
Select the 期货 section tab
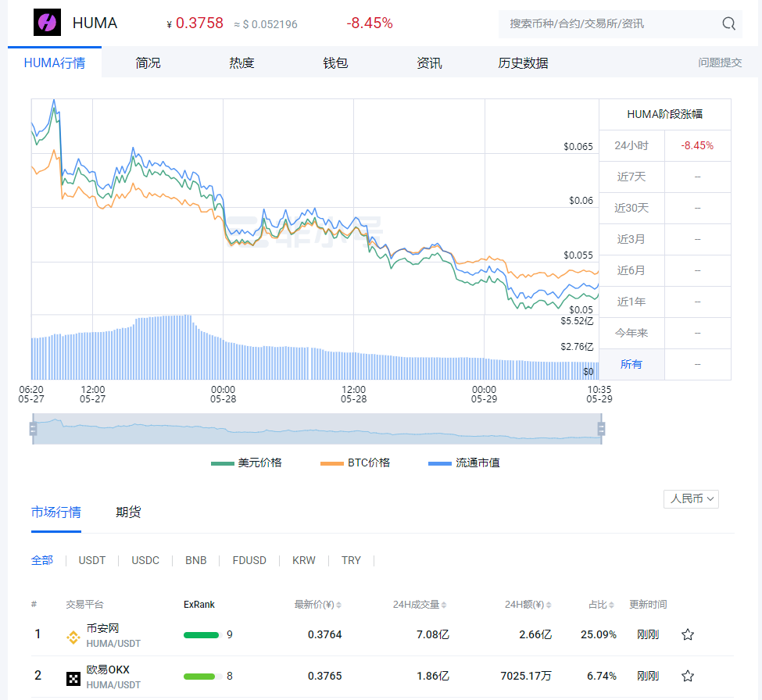click(x=128, y=512)
